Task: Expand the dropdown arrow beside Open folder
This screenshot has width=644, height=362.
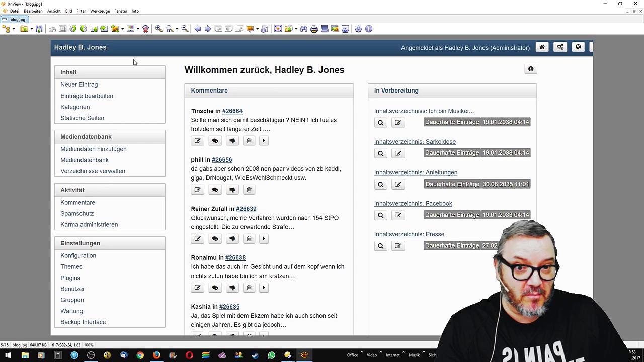Action: (x=31, y=29)
